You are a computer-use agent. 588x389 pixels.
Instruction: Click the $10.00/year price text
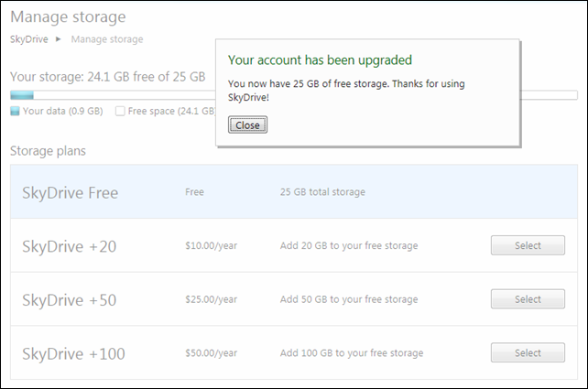click(x=212, y=246)
